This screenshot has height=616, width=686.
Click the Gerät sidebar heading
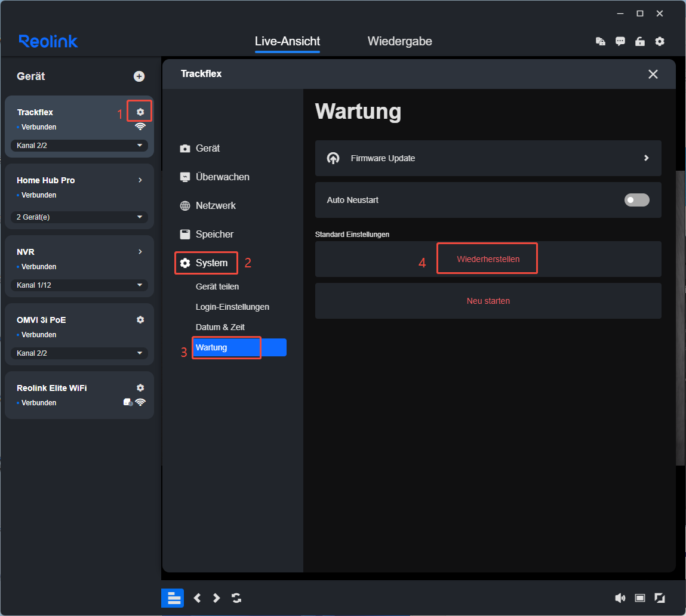point(30,76)
